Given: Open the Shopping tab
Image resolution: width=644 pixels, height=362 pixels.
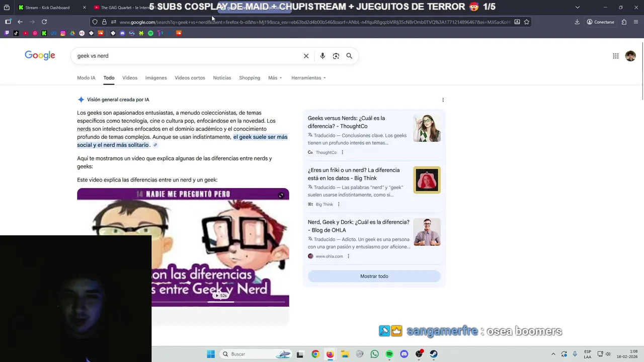Looking at the screenshot, I should coord(250,78).
